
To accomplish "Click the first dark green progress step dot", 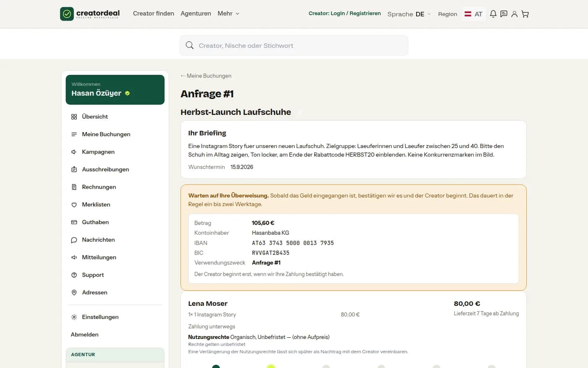I will [x=216, y=367].
